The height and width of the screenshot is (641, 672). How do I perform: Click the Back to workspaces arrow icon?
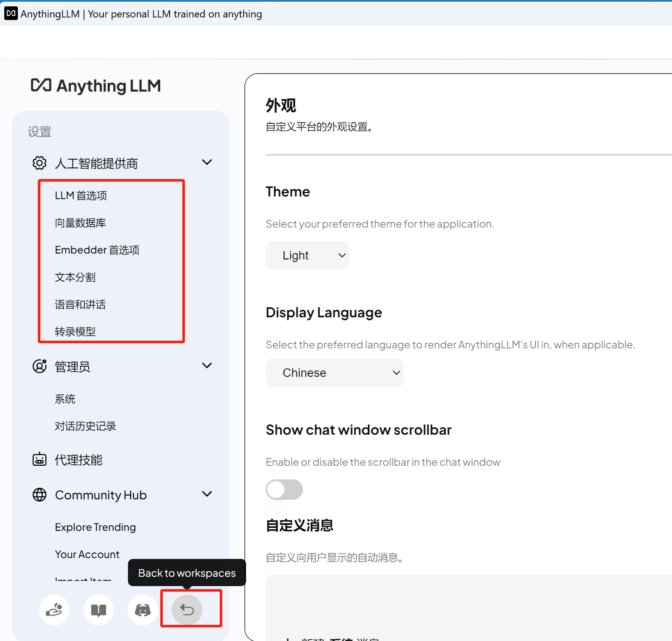[187, 610]
